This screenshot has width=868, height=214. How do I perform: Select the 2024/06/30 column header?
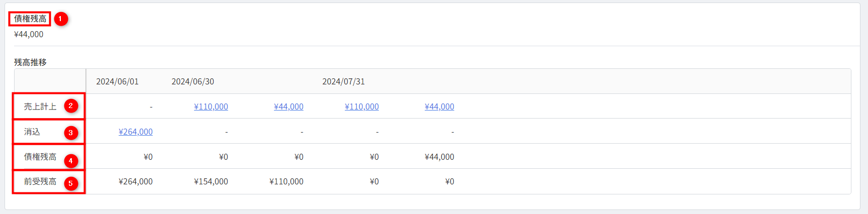click(192, 81)
